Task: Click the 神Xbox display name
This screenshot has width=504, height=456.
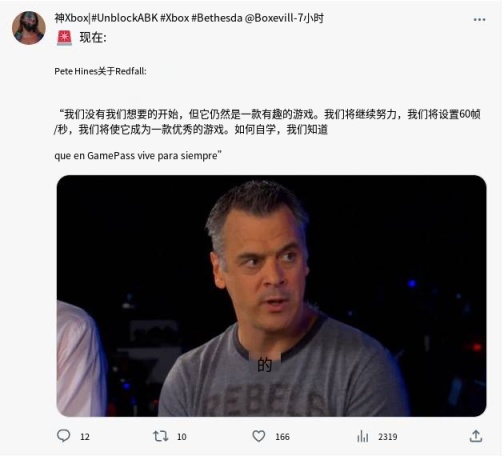Action: point(72,18)
